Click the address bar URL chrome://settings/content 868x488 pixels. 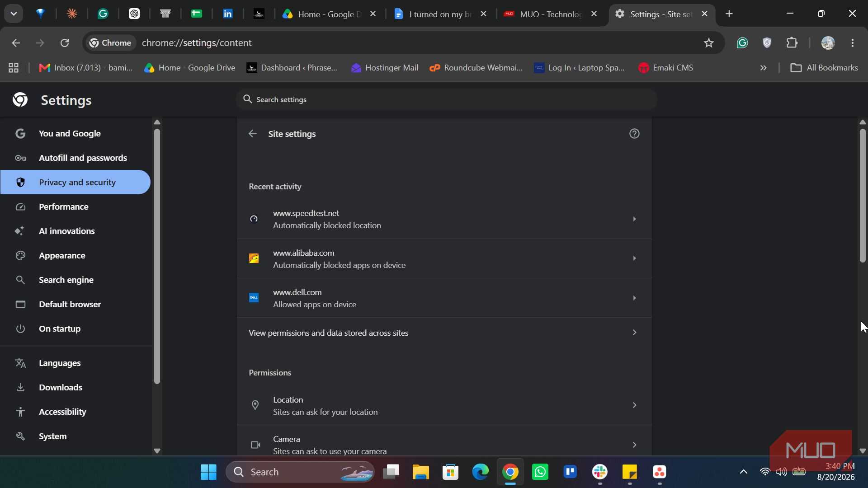[197, 43]
